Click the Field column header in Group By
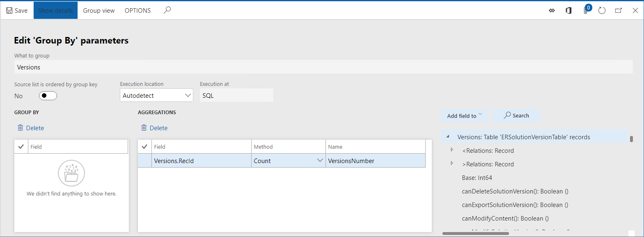 point(78,147)
